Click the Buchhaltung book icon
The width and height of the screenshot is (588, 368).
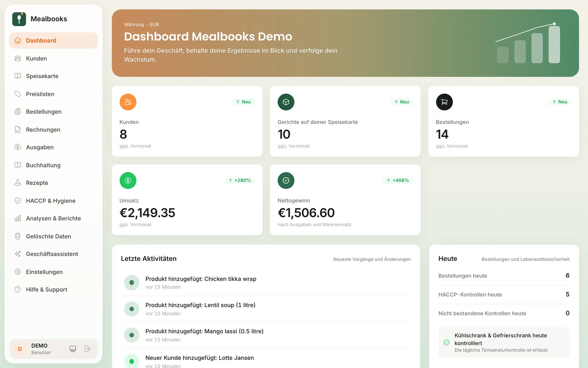coord(18,165)
